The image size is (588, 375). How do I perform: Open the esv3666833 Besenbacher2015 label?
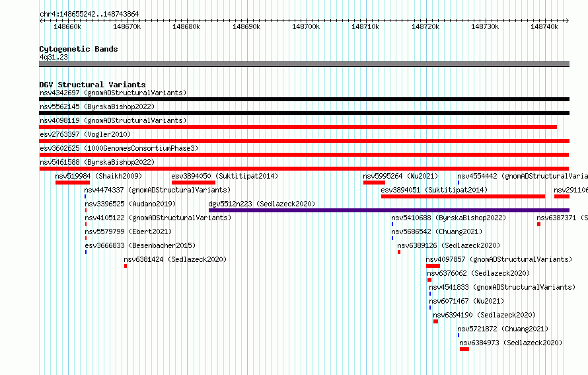140,245
